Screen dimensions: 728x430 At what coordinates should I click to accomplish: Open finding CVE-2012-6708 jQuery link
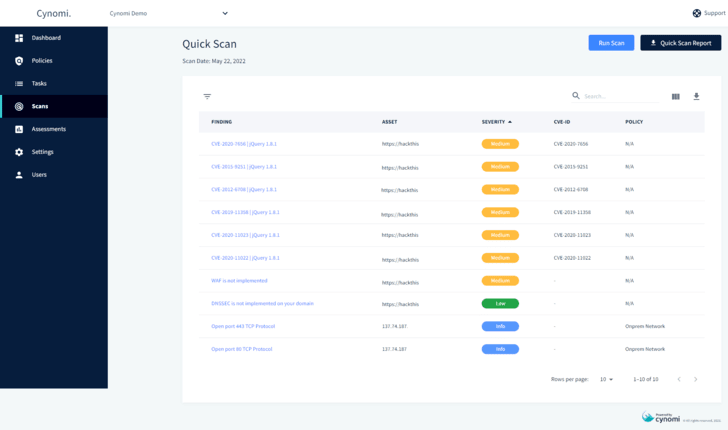pos(244,189)
